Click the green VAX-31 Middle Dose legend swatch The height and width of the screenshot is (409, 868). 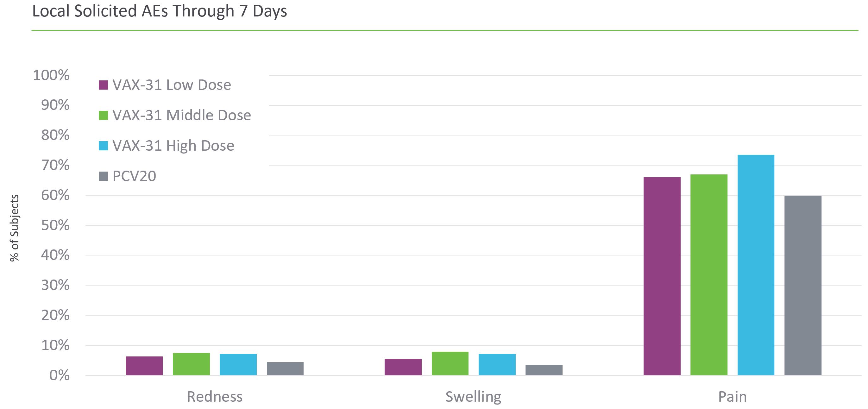(103, 115)
